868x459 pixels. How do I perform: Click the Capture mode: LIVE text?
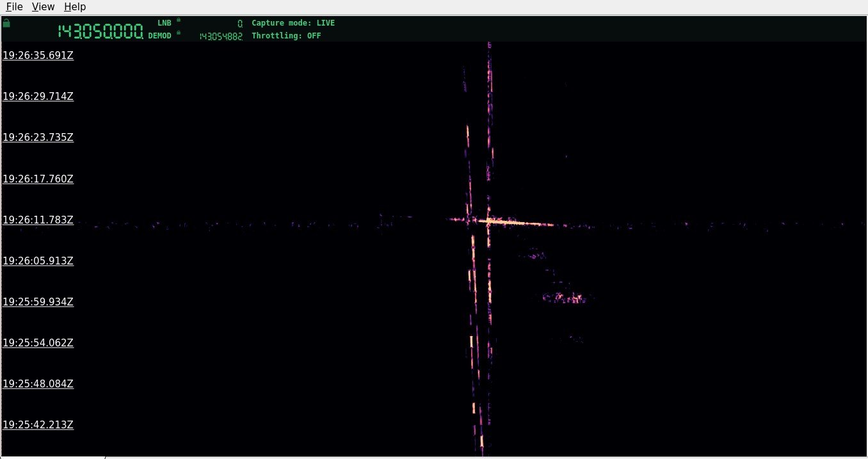pyautogui.click(x=293, y=23)
